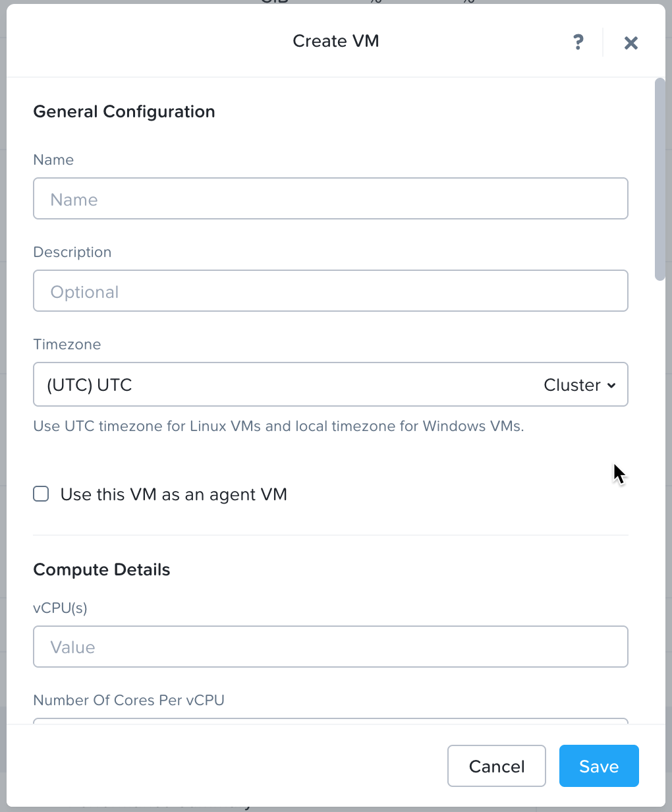Click the 'Use this VM as an agent VM' label
Image resolution: width=672 pixels, height=812 pixels.
click(174, 494)
